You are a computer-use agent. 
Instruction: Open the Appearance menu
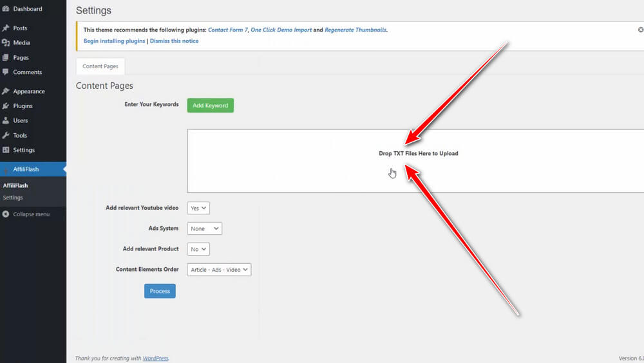(29, 91)
